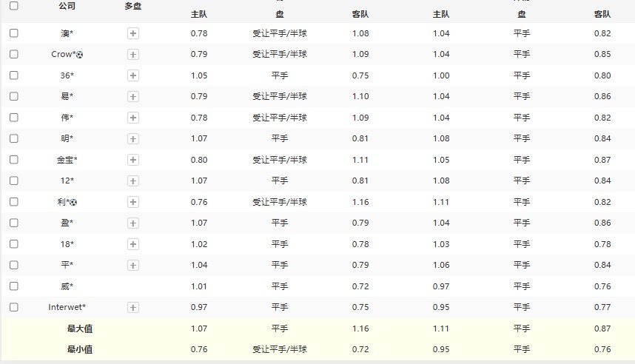The image size is (635, 364).
Task: Click the plus icon in 澳* row
Action: click(133, 33)
